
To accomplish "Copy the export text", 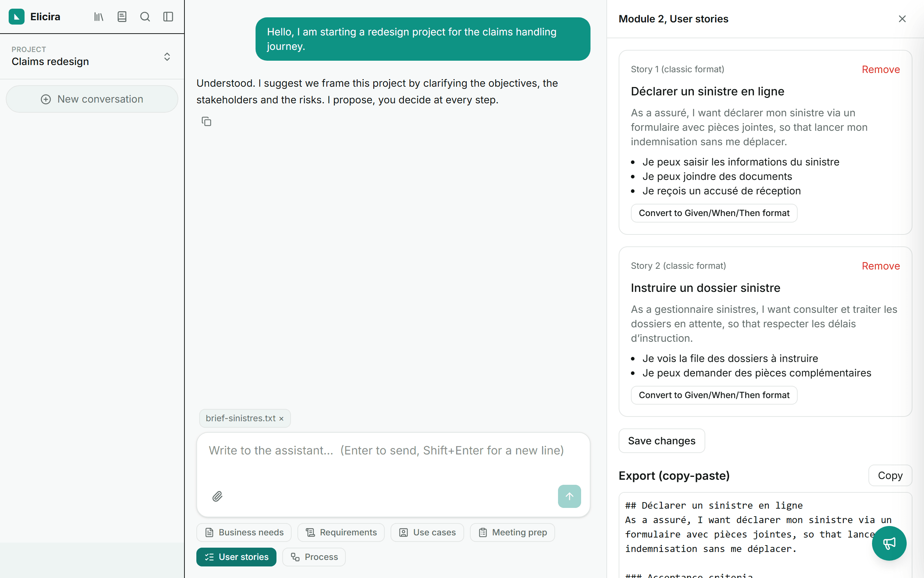I will (x=890, y=475).
